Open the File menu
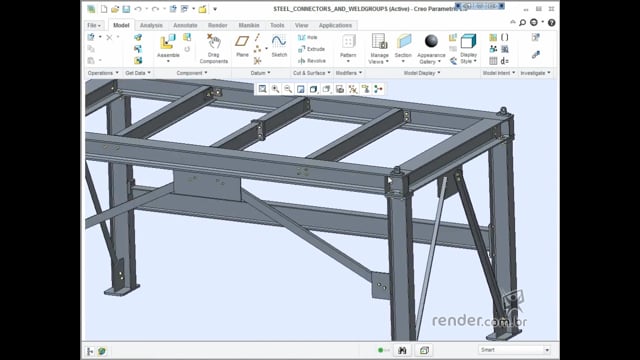The width and height of the screenshot is (640, 360). tap(93, 25)
